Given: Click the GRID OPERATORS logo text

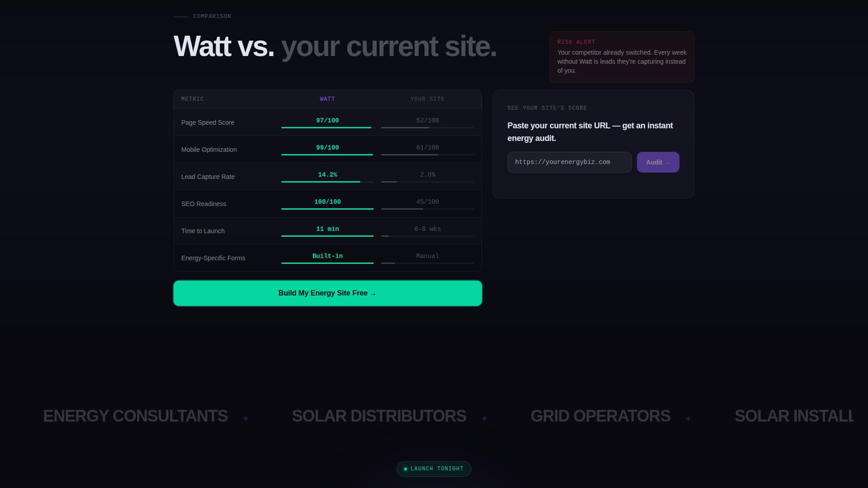Looking at the screenshot, I should pyautogui.click(x=601, y=416).
